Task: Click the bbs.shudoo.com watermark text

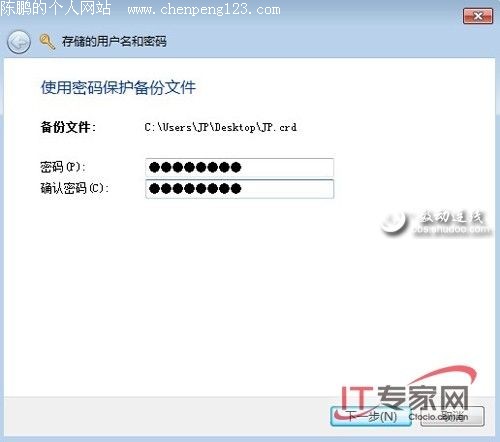Action: point(452,229)
